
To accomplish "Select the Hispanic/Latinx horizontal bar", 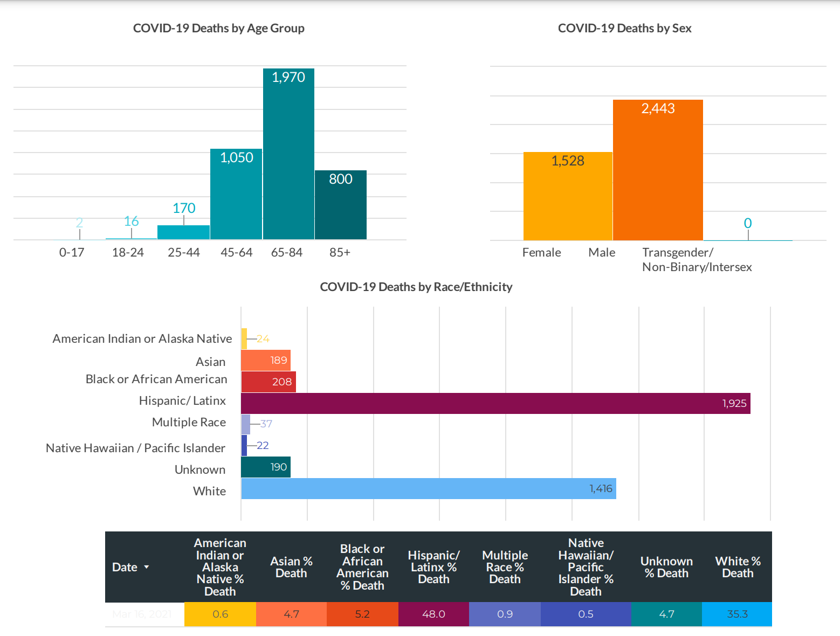I will click(x=495, y=403).
